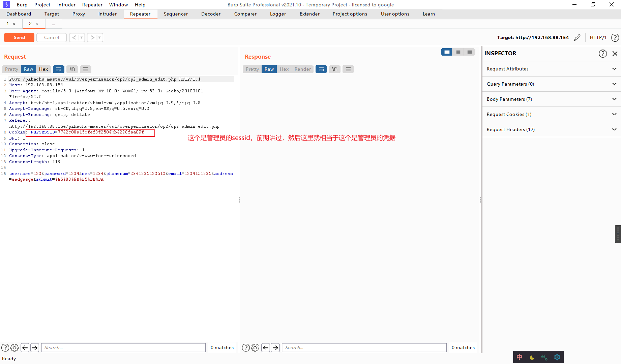621x364 pixels.
Task: Open request search help icon
Action: click(5, 347)
